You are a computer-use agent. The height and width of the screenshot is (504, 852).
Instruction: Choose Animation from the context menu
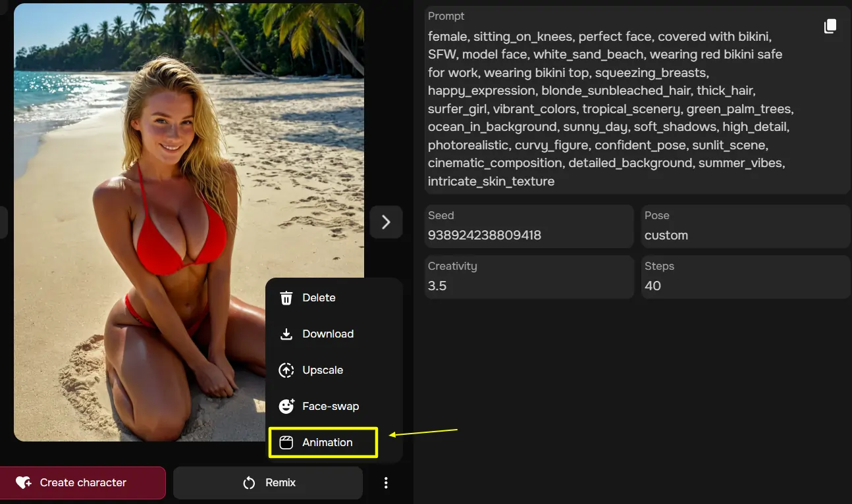pyautogui.click(x=327, y=443)
